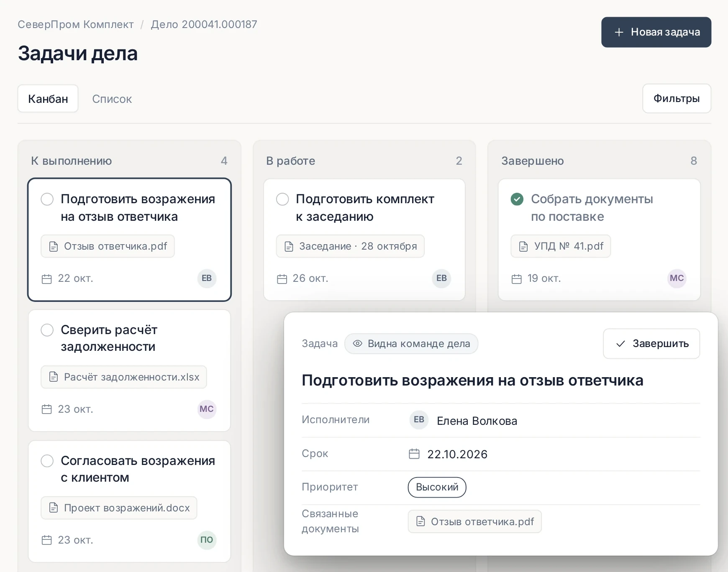
Task: Complete the Подготовить комплект к заседанию task circle
Action: point(282,199)
